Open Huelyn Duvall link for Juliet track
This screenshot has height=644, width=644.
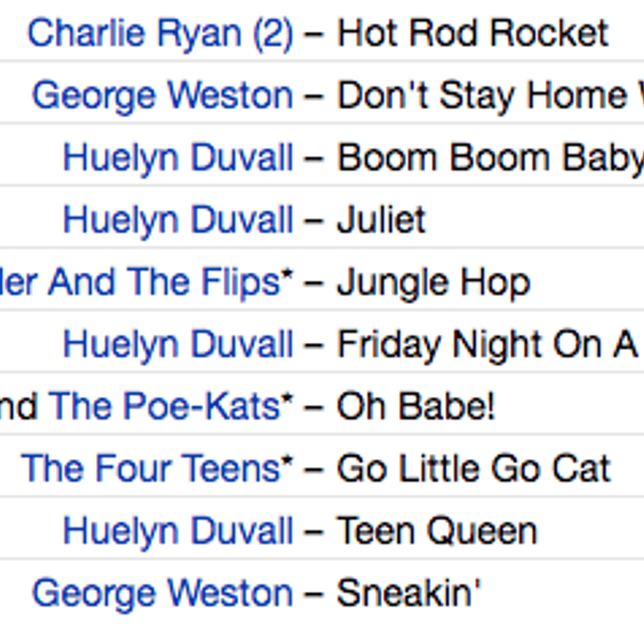coord(178,220)
